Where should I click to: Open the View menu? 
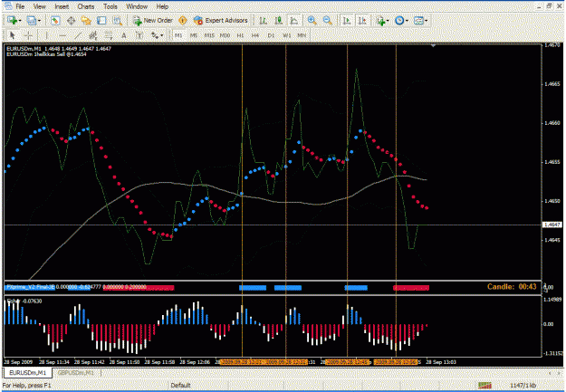tap(39, 6)
